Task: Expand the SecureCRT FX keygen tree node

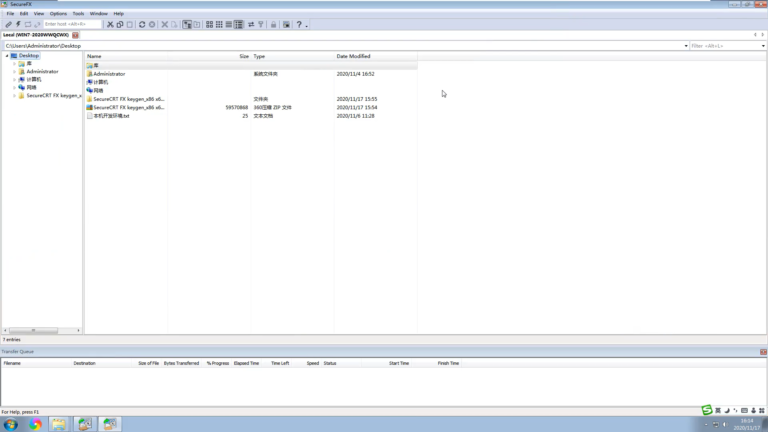Action: pyautogui.click(x=14, y=96)
